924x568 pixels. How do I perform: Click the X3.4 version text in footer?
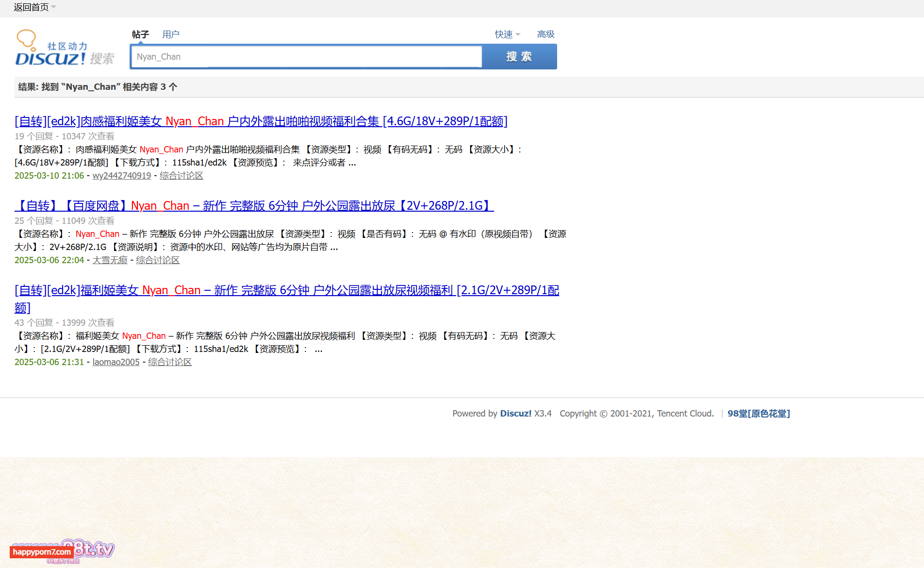[543, 414]
